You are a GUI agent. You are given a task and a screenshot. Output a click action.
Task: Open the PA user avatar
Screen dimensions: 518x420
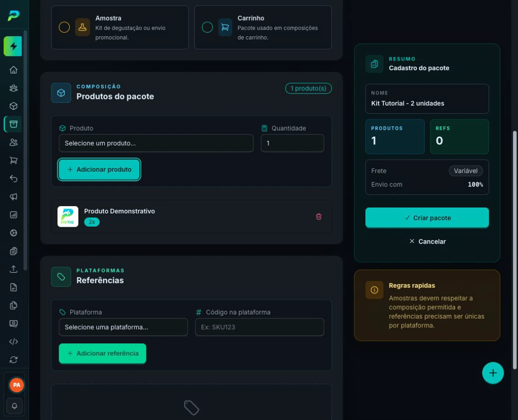(17, 385)
